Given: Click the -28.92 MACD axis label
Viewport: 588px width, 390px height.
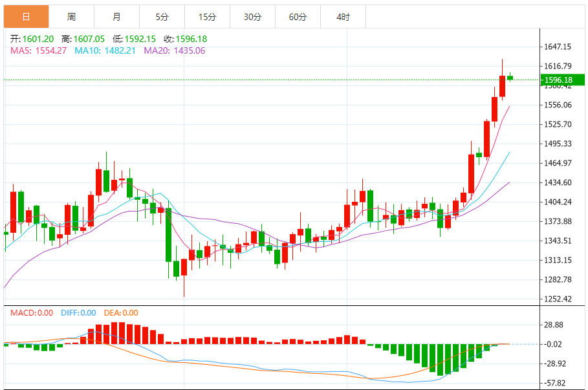Looking at the screenshot, I should 554,363.
